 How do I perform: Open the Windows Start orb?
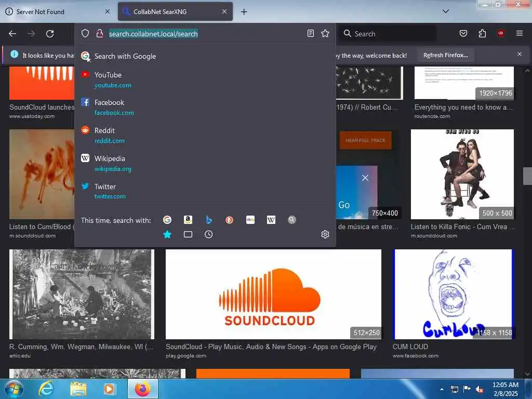[x=14, y=389]
